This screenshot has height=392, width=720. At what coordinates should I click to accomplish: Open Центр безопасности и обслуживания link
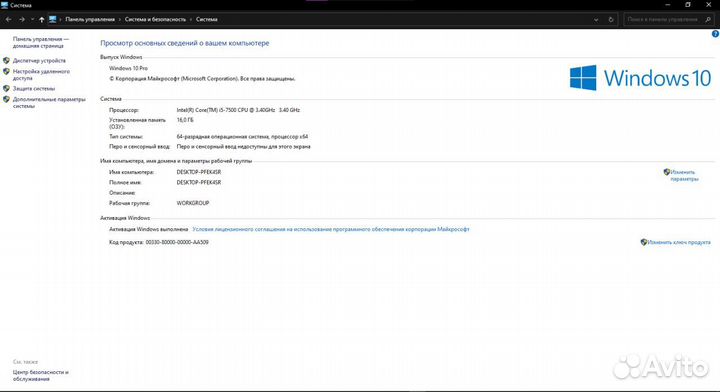pos(40,375)
